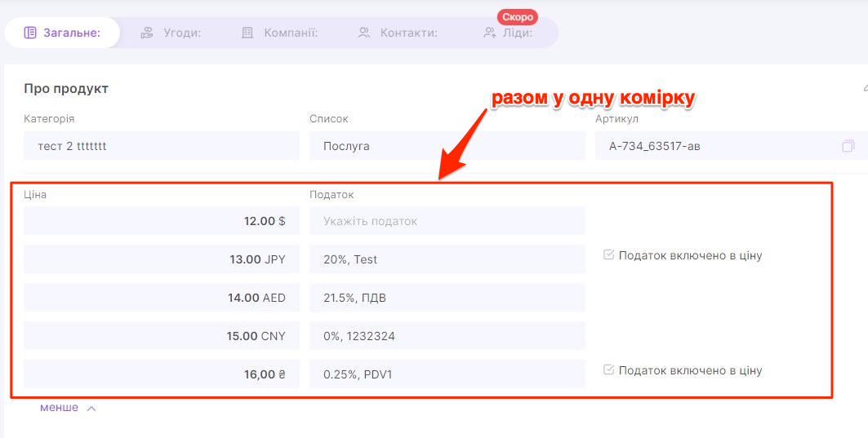Click the 16,00 ₴ price field
The width and height of the screenshot is (868, 438).
pyautogui.click(x=162, y=374)
